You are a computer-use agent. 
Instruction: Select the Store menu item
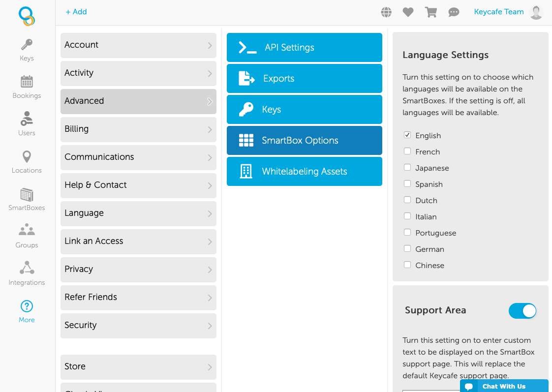point(138,367)
